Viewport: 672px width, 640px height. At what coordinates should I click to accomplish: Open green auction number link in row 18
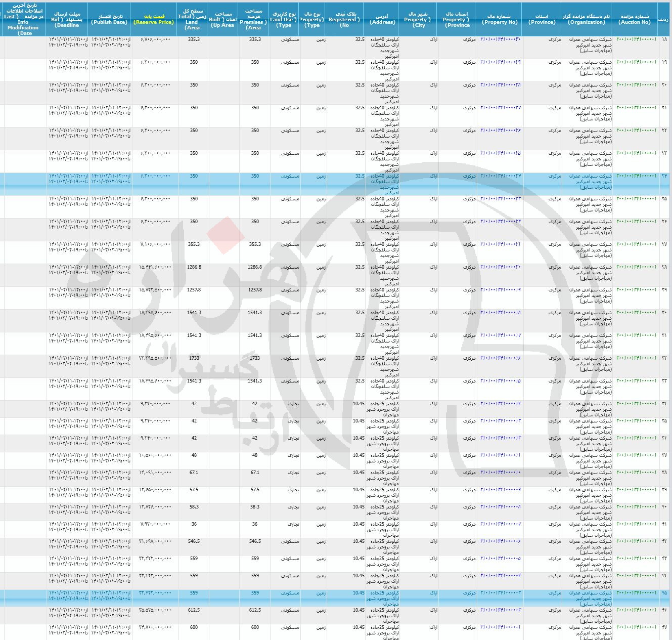636,39
